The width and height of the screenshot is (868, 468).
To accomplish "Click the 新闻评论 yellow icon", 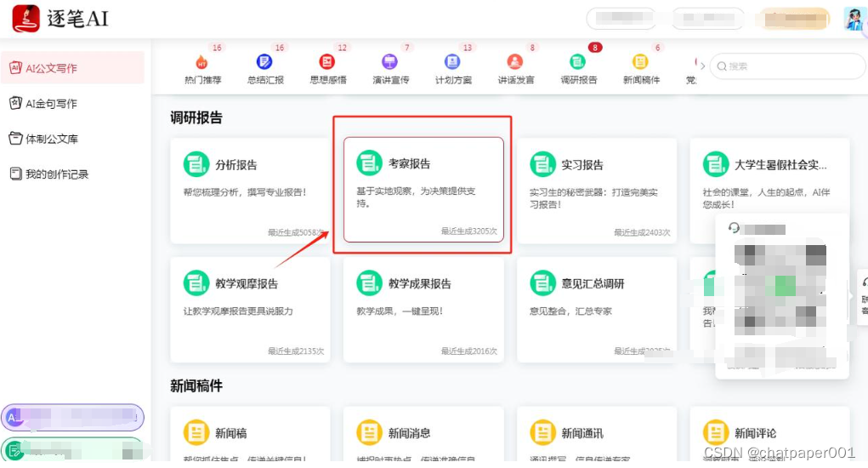I will pos(716,432).
